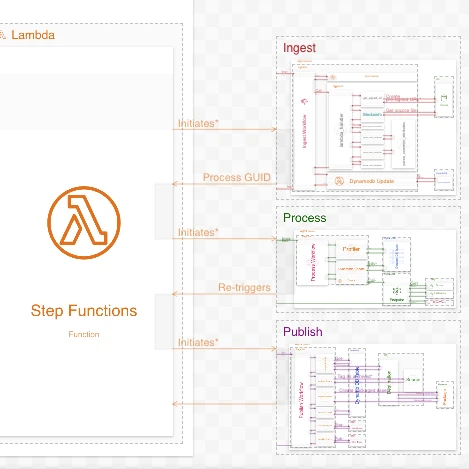The height and width of the screenshot is (469, 469).
Task: Select the small Function caption under Step Functions
Action: click(84, 334)
